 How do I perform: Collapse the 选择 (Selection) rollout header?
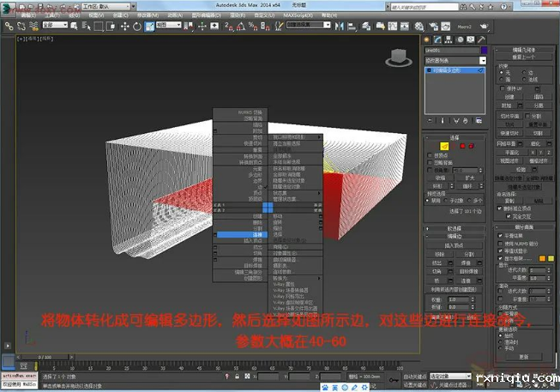tap(454, 137)
